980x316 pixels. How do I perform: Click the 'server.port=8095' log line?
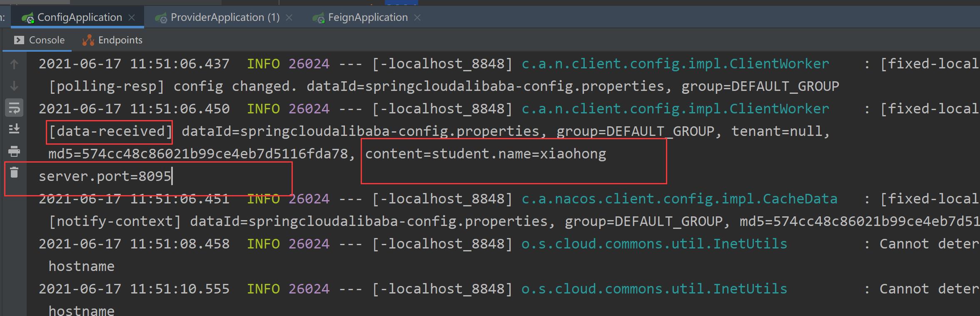pyautogui.click(x=105, y=176)
